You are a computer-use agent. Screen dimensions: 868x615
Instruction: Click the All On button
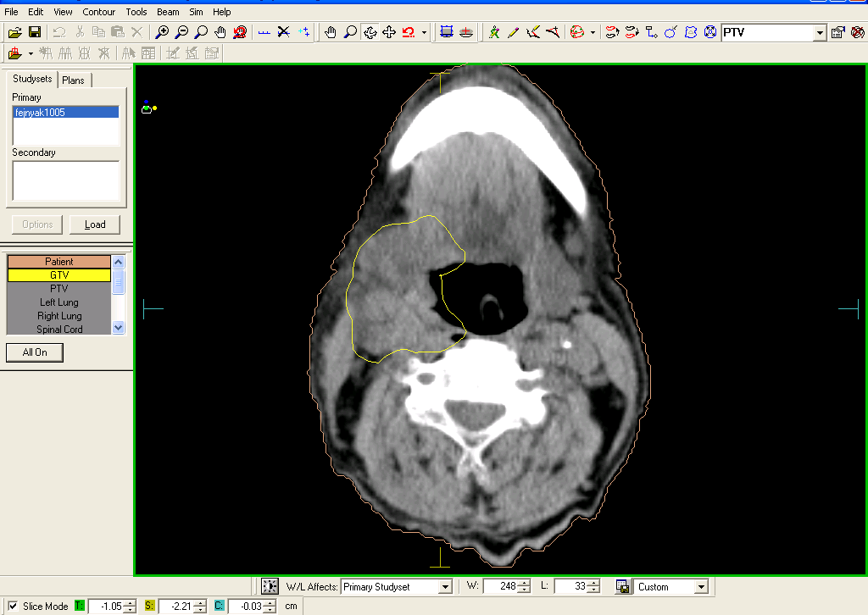(x=35, y=352)
